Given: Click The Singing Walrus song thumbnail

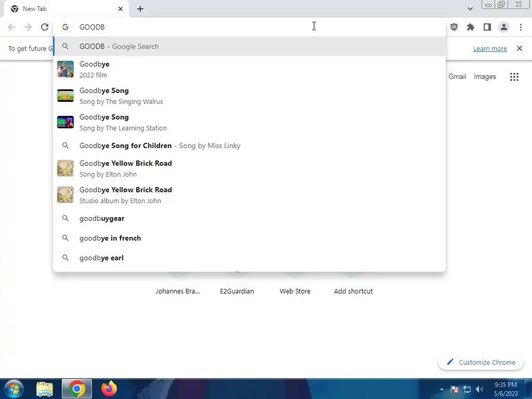Looking at the screenshot, I should (x=65, y=96).
